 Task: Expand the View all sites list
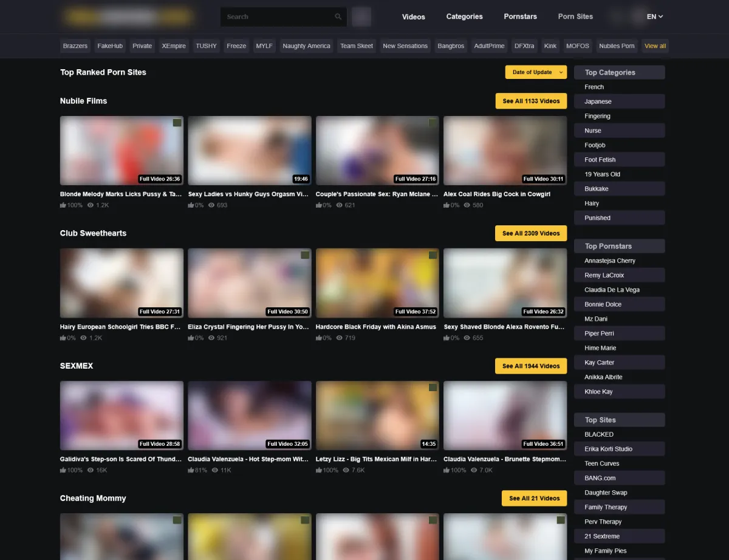coord(655,46)
